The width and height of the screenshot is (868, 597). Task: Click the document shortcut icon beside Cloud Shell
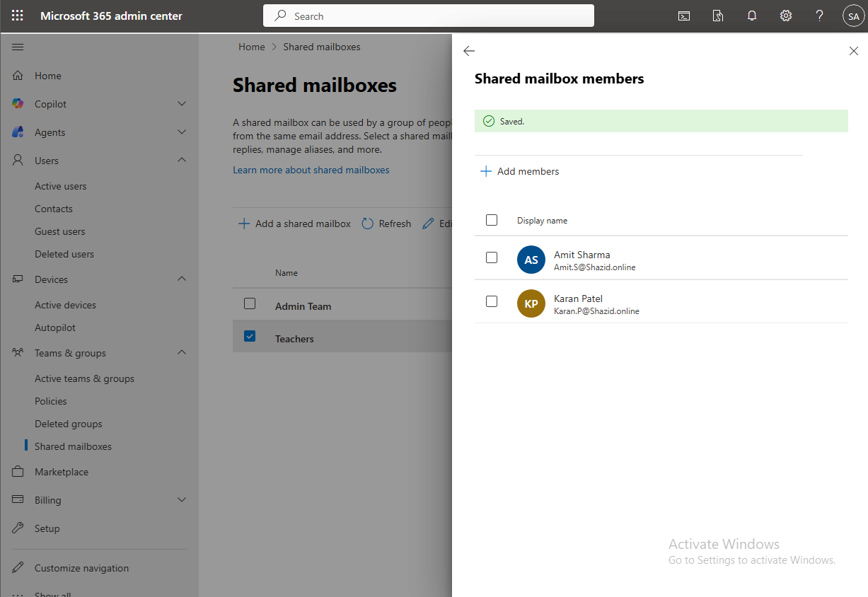coord(718,16)
